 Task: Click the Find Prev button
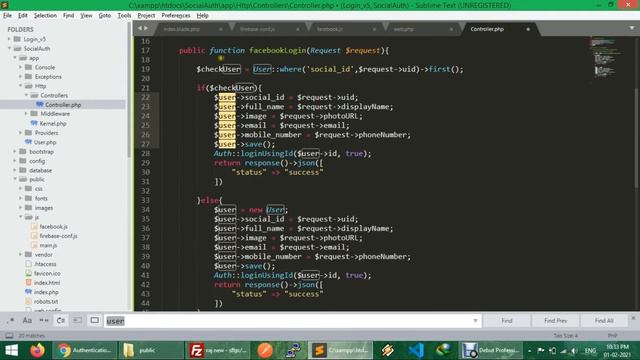pos(556,321)
